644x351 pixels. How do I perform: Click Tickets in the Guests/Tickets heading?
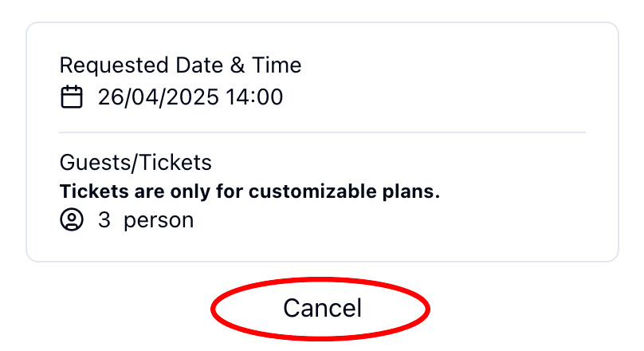pos(171,164)
